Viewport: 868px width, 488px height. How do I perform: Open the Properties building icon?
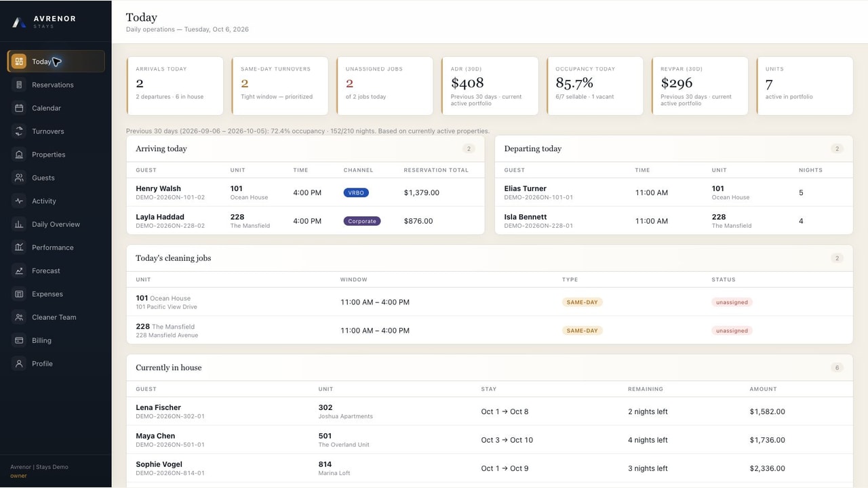click(x=19, y=155)
